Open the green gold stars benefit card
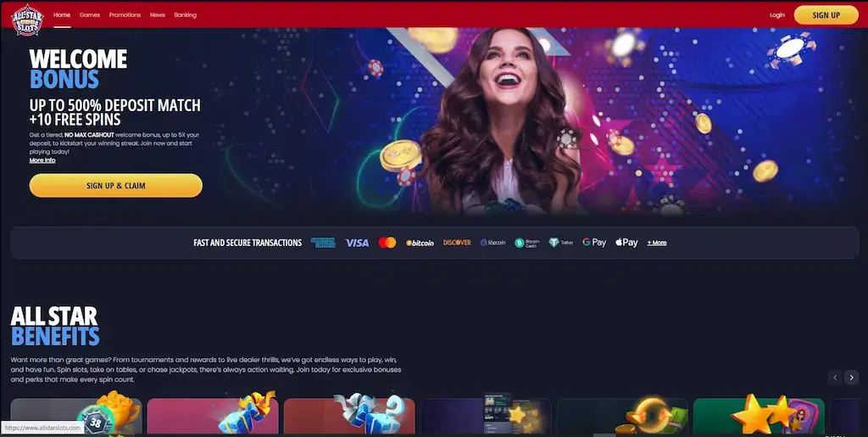 pyautogui.click(x=759, y=416)
